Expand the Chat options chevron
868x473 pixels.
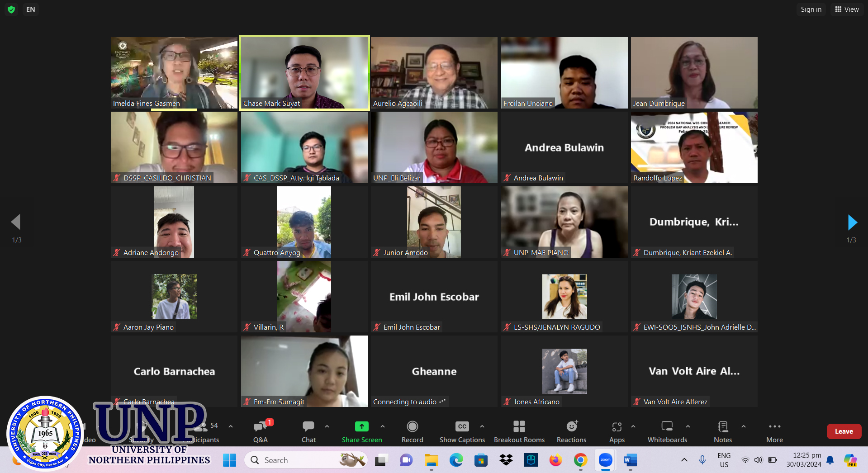tap(327, 426)
